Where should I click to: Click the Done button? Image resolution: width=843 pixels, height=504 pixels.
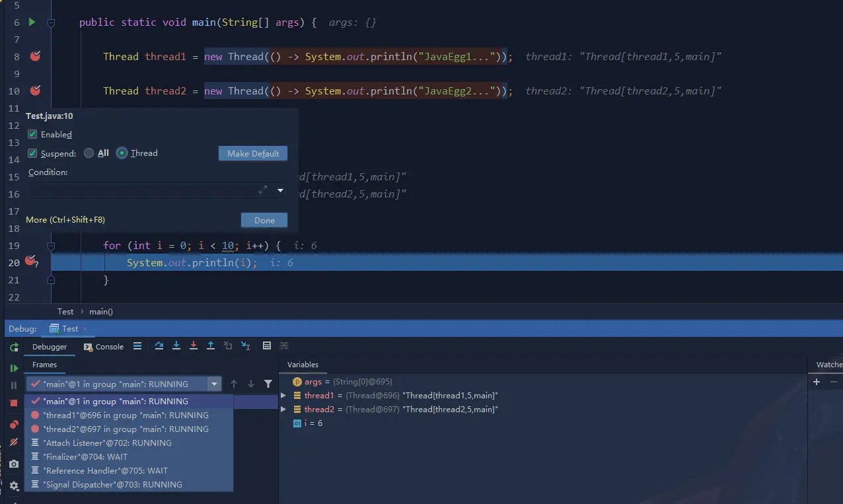(x=264, y=219)
